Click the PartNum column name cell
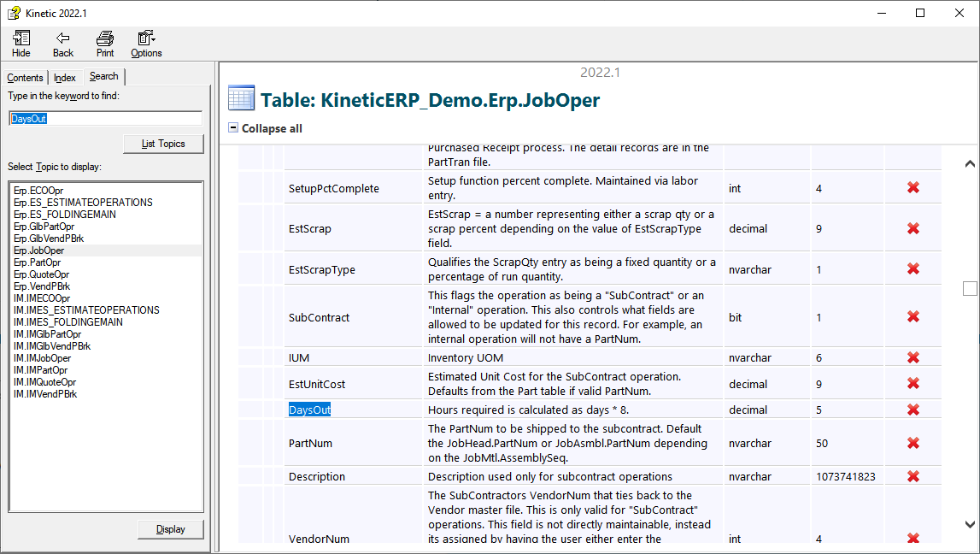Screen dimensions: 980x554 (x=311, y=444)
